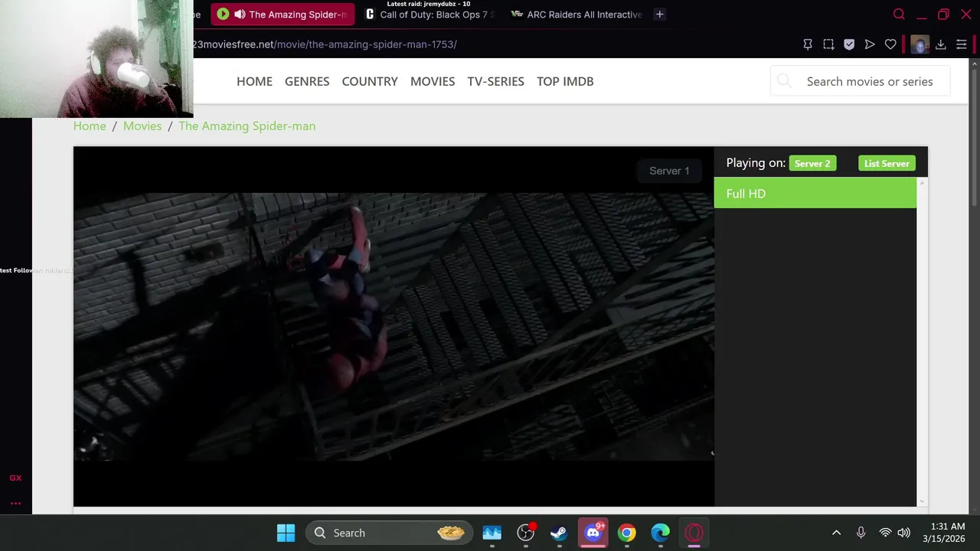Click the Server 2 badge

812,164
